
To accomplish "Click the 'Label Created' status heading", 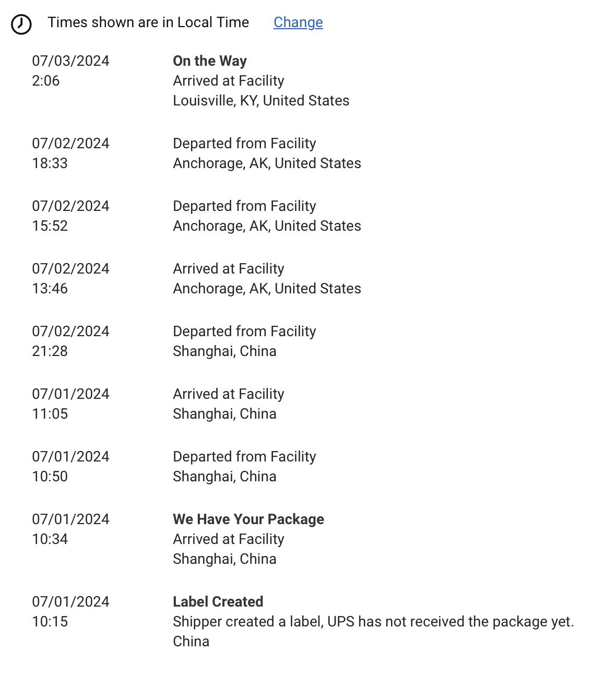I will 218,602.
